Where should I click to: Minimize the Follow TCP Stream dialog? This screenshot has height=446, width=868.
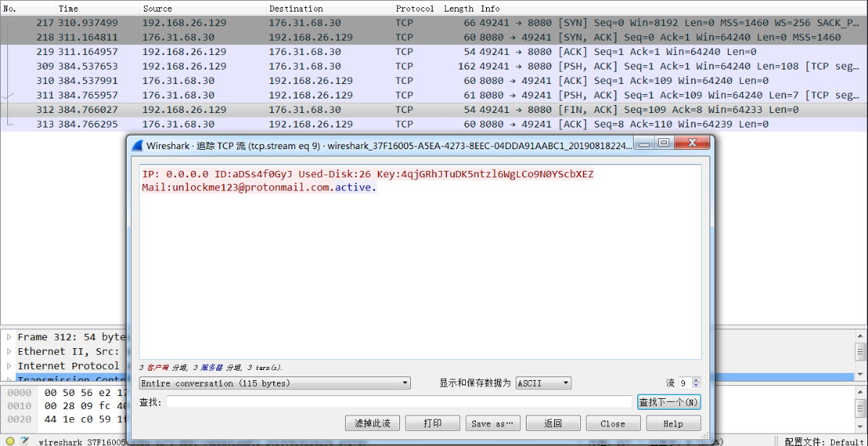[x=645, y=143]
